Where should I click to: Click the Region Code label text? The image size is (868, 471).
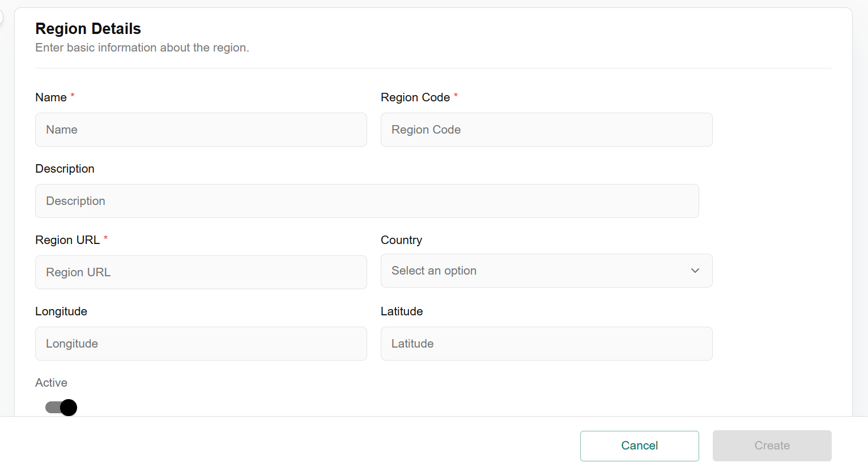pyautogui.click(x=415, y=97)
